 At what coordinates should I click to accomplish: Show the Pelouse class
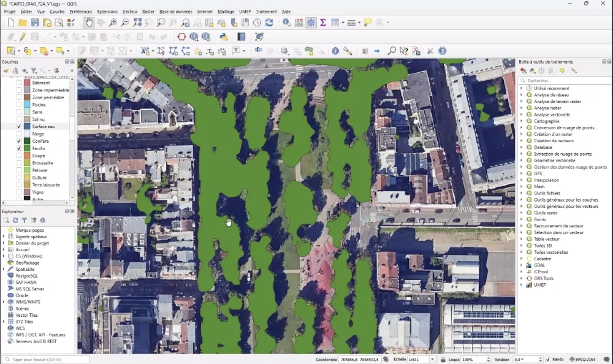click(19, 170)
